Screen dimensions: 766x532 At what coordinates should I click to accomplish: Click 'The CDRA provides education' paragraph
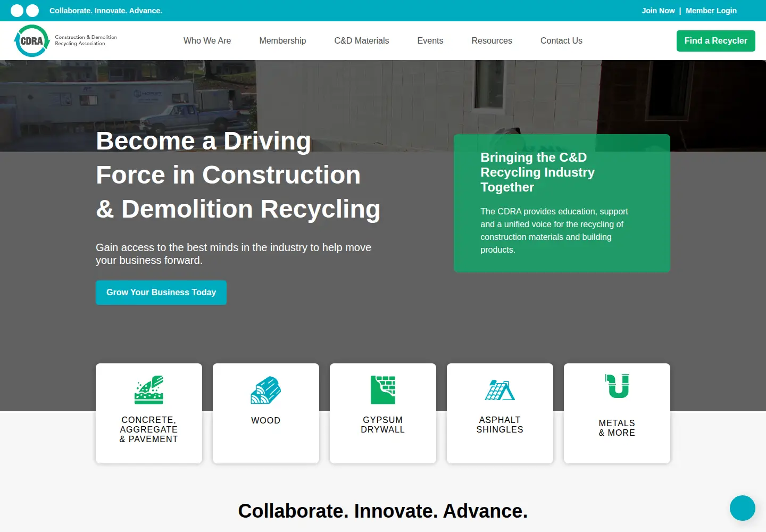point(554,231)
